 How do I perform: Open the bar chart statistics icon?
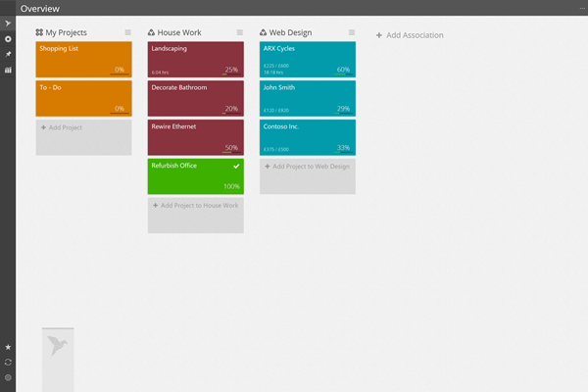8,70
